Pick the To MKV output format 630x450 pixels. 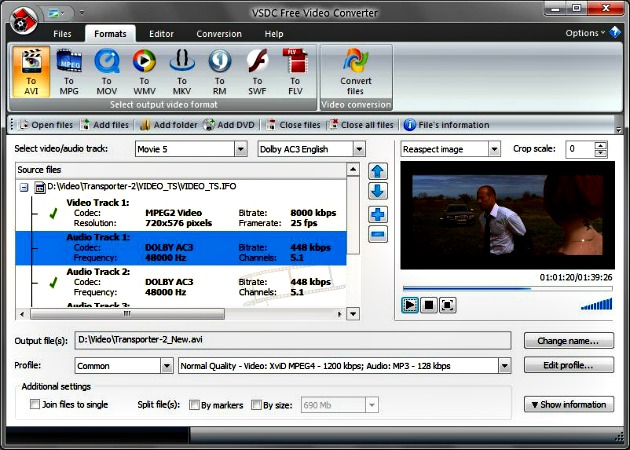[x=182, y=72]
